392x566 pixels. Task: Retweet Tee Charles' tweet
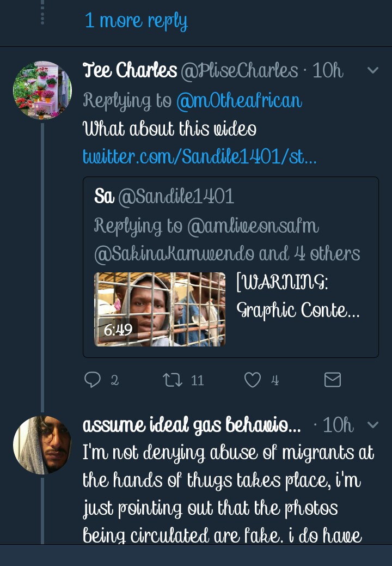[x=173, y=379]
